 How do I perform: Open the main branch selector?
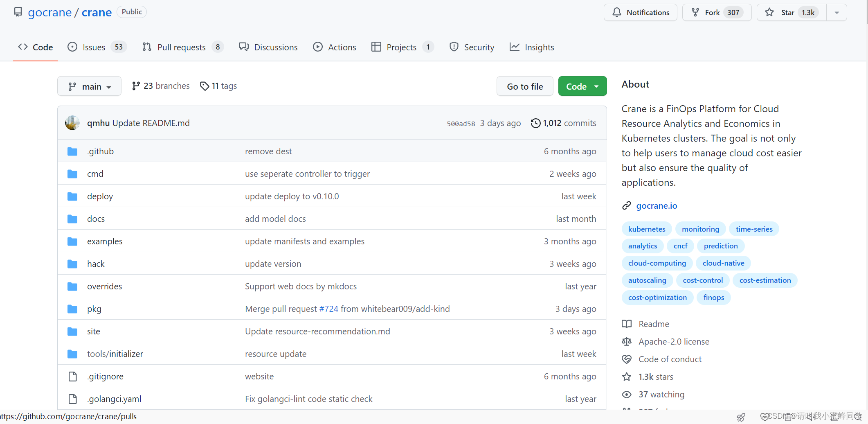[89, 86]
